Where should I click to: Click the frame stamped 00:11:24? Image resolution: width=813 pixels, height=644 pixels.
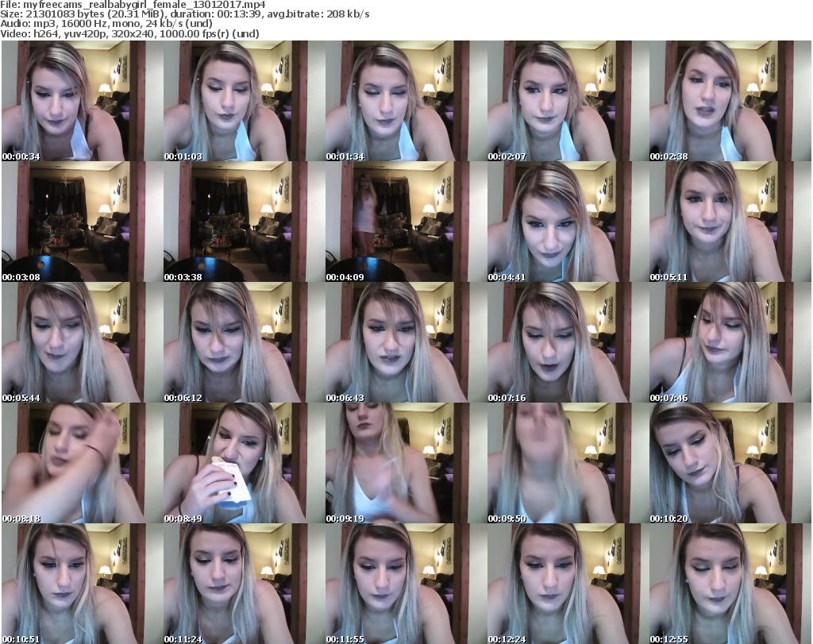tap(244, 584)
